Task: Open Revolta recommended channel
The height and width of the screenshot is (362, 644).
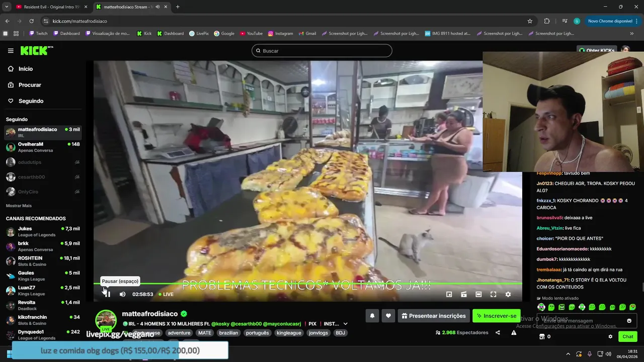Action: pyautogui.click(x=43, y=305)
